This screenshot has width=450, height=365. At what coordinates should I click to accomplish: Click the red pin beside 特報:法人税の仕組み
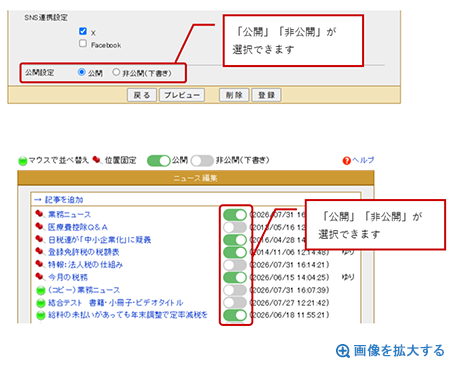pyautogui.click(x=40, y=264)
